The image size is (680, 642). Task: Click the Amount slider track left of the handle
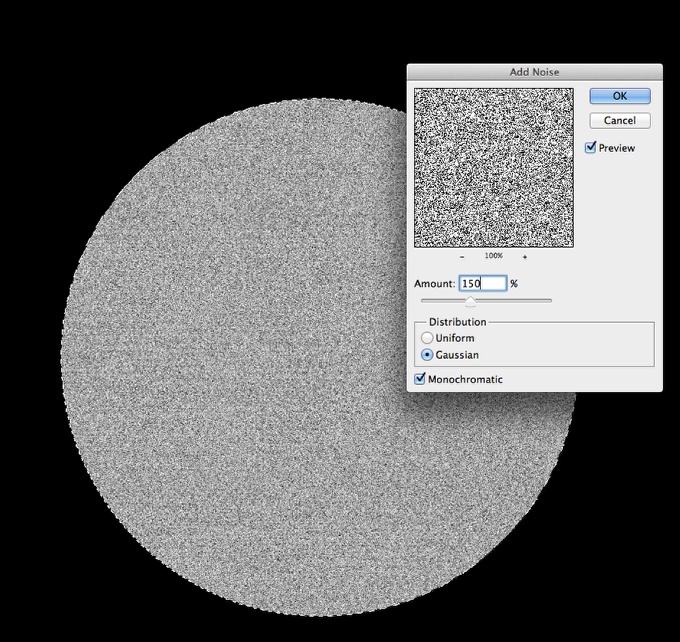[x=443, y=300]
